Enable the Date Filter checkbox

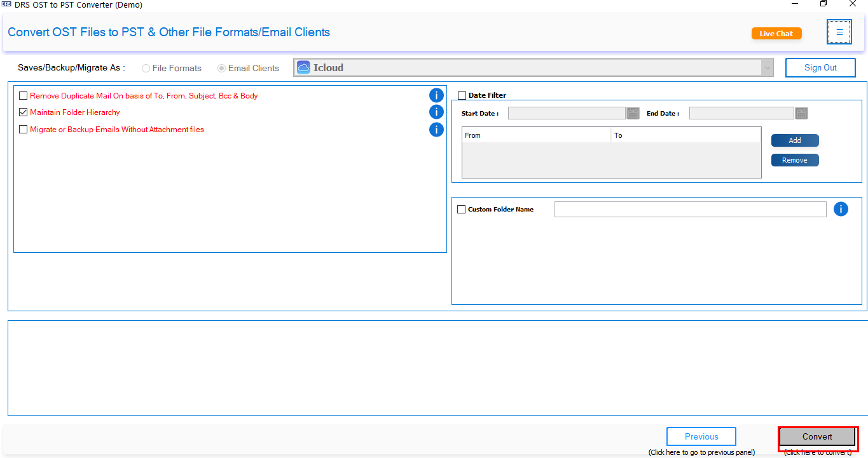[x=462, y=96]
